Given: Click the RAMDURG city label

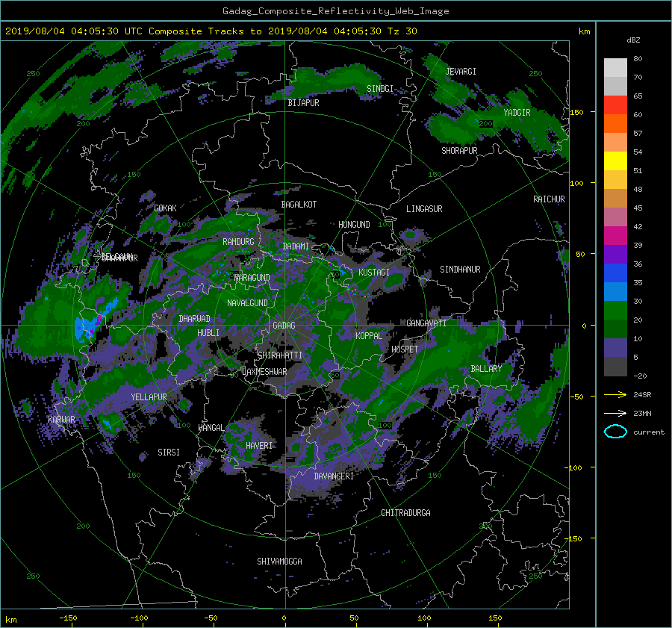Looking at the screenshot, I should coord(238,242).
